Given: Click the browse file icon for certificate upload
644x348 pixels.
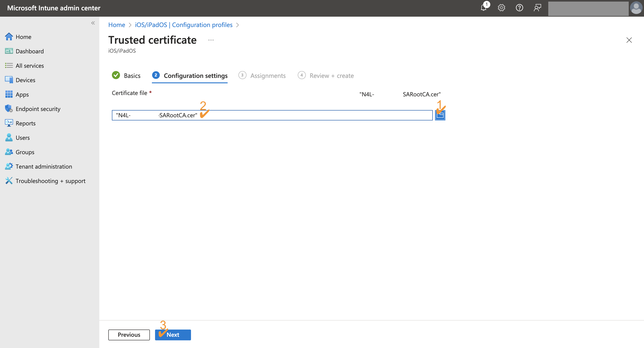Looking at the screenshot, I should click(440, 115).
